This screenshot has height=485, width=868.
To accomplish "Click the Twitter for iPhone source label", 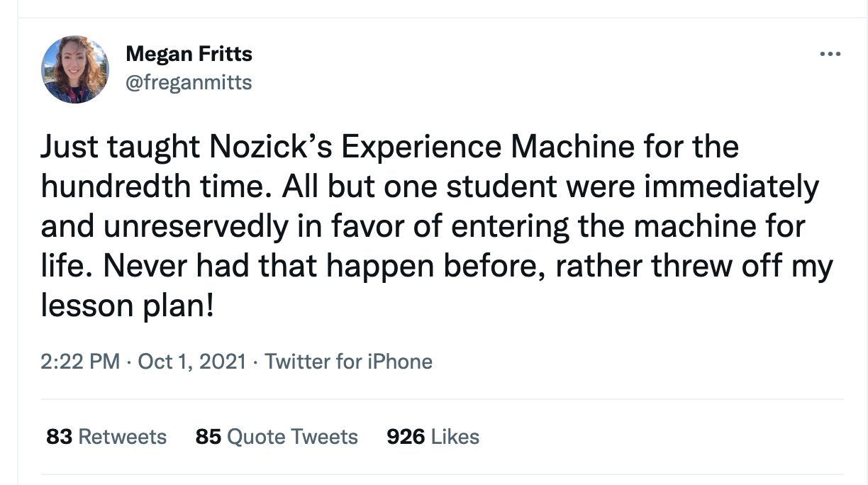I will [x=348, y=362].
